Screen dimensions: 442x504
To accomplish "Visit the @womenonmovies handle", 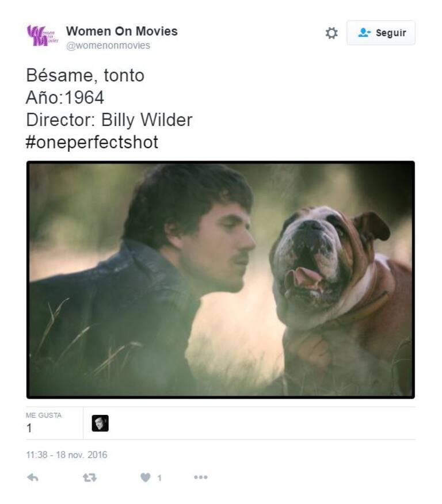I will [108, 45].
